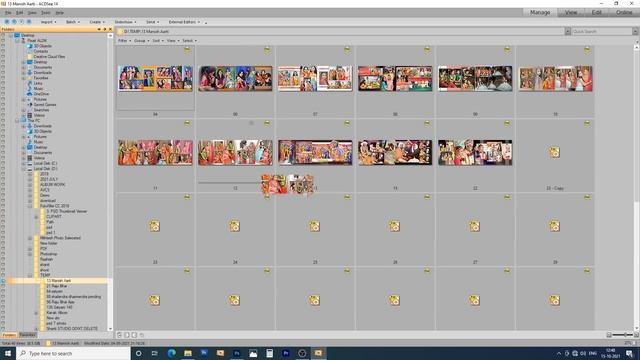
Task: Open the Help menu
Action: point(60,13)
